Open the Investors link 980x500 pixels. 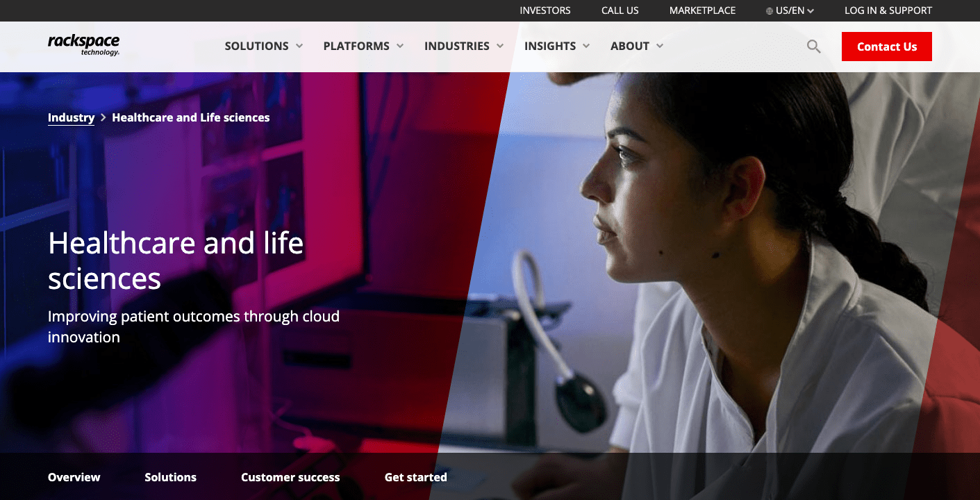coord(545,10)
